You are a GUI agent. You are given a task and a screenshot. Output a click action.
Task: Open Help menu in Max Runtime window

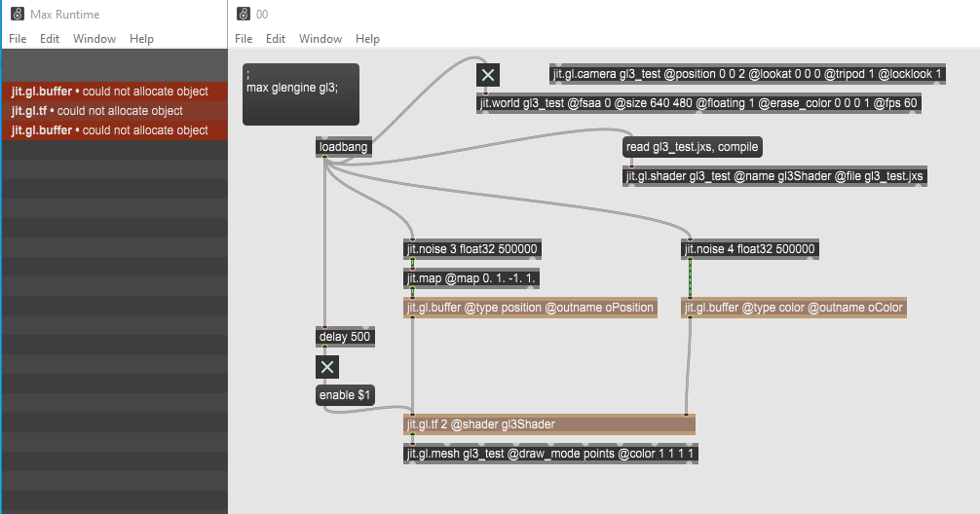tap(141, 39)
